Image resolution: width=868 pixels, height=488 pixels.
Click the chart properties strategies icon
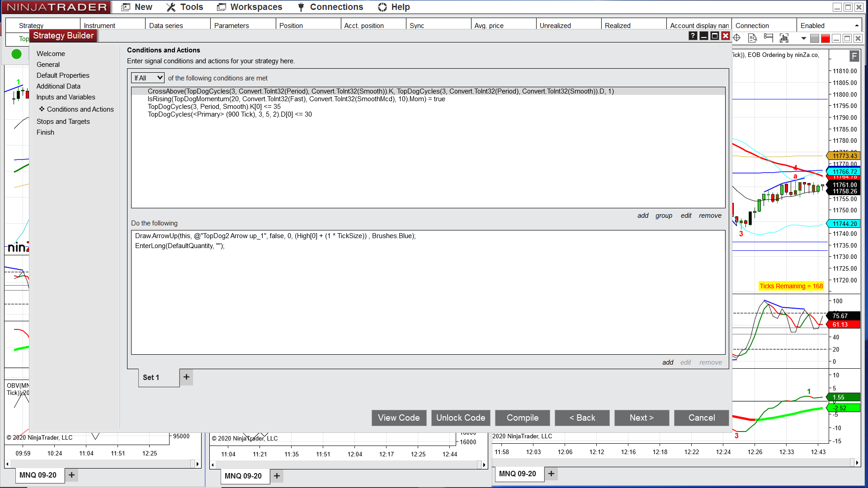point(768,38)
